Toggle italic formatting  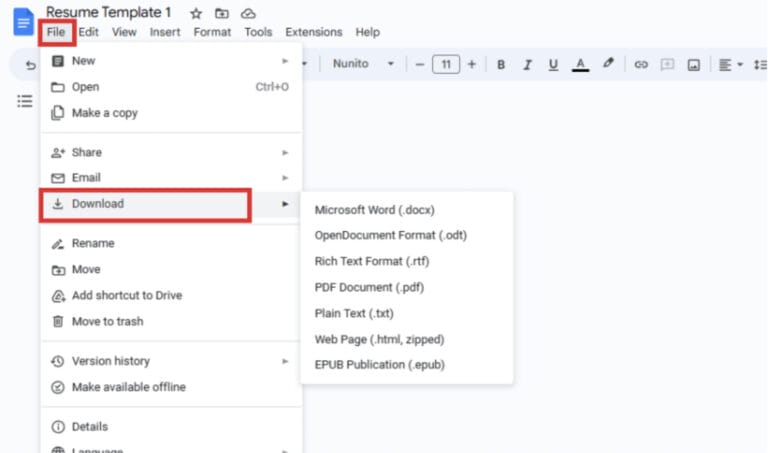[527, 65]
